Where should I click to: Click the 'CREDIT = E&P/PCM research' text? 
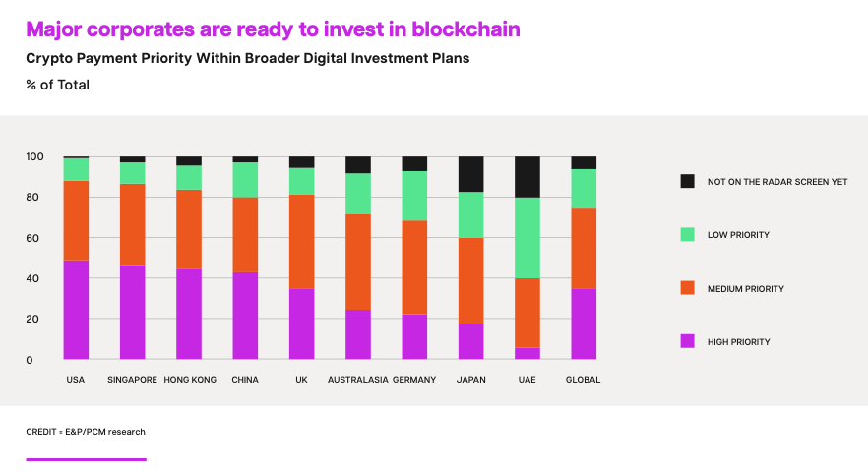[x=86, y=432]
